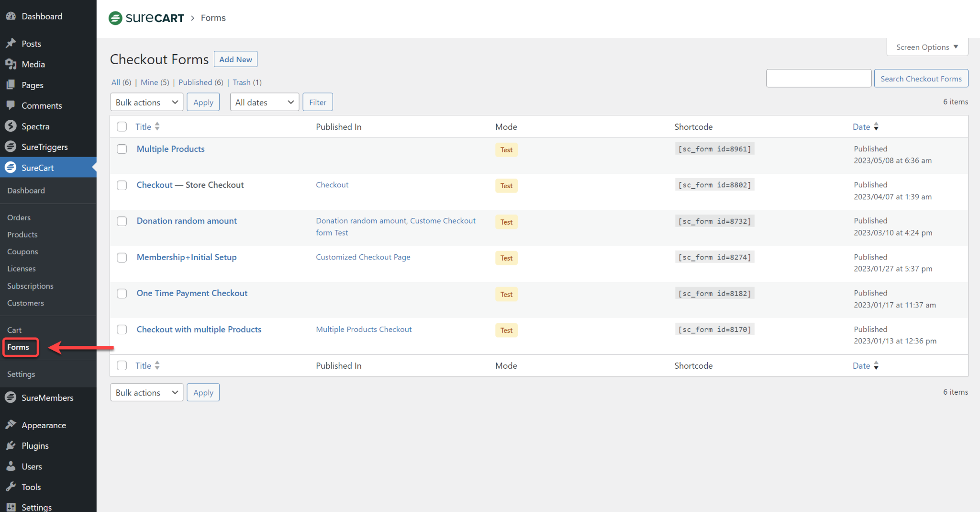Viewport: 980px width, 512px height.
Task: Sort by Date using footer arrow
Action: click(x=876, y=365)
